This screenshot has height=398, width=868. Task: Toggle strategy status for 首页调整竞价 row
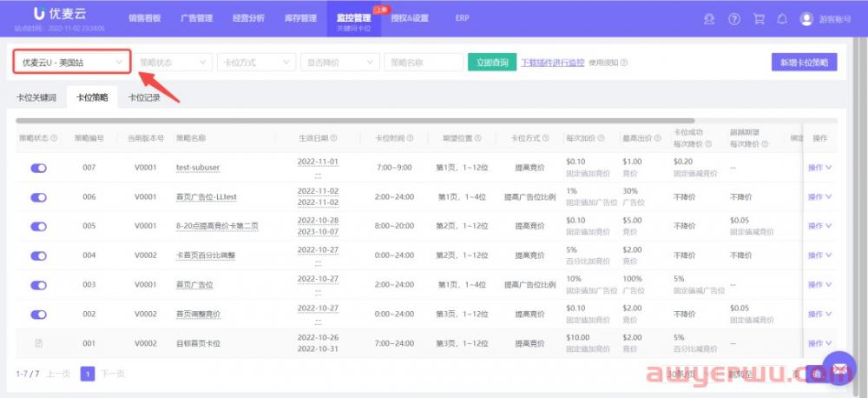[38, 315]
